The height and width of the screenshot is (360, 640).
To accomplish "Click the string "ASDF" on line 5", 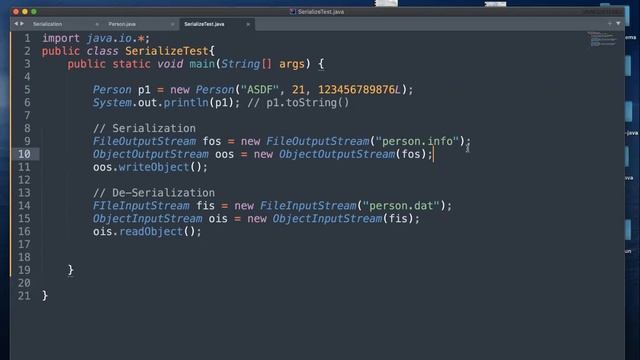I will click(x=260, y=90).
